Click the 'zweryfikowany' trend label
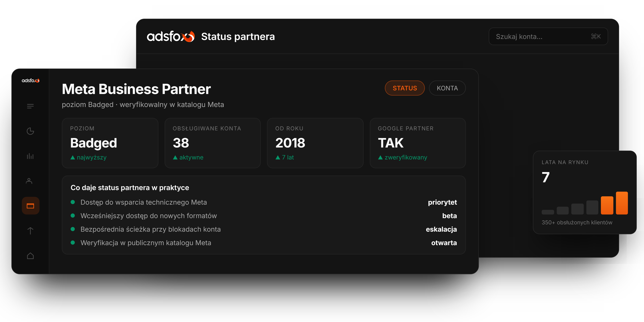 click(406, 157)
